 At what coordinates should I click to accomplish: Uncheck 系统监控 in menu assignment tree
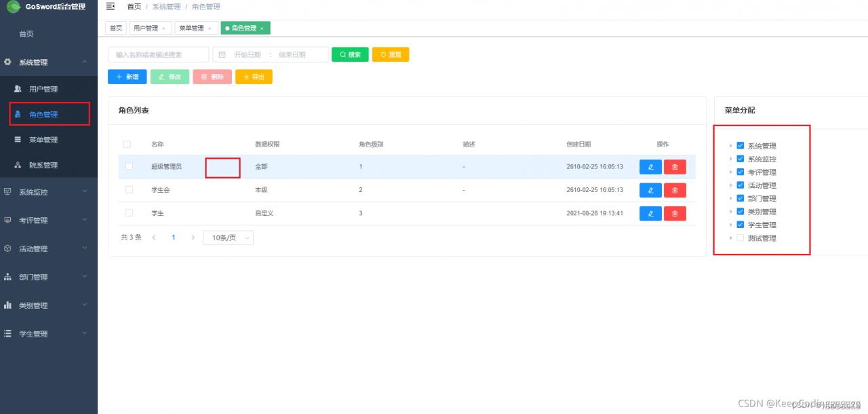(741, 159)
